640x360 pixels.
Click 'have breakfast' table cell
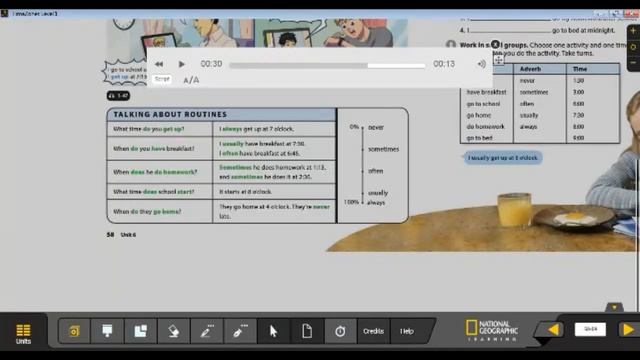coord(486,92)
